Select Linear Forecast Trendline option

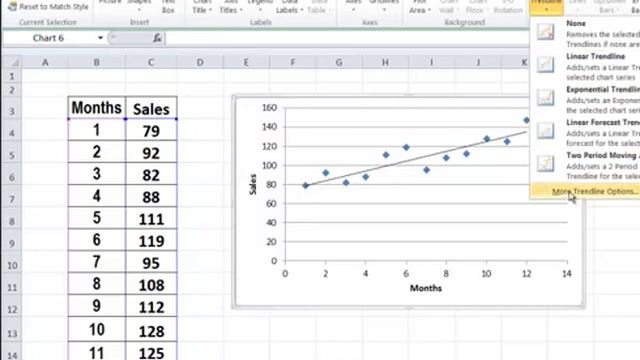click(x=585, y=132)
